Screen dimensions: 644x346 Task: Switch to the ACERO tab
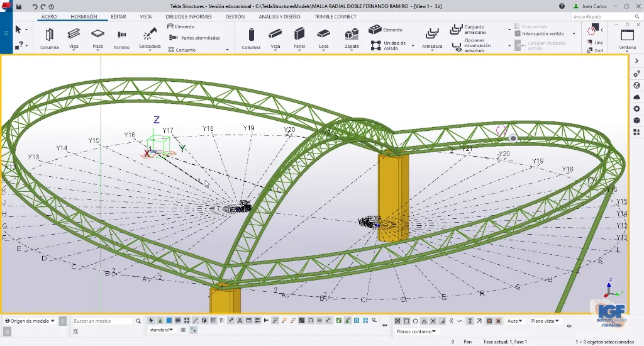(x=49, y=17)
